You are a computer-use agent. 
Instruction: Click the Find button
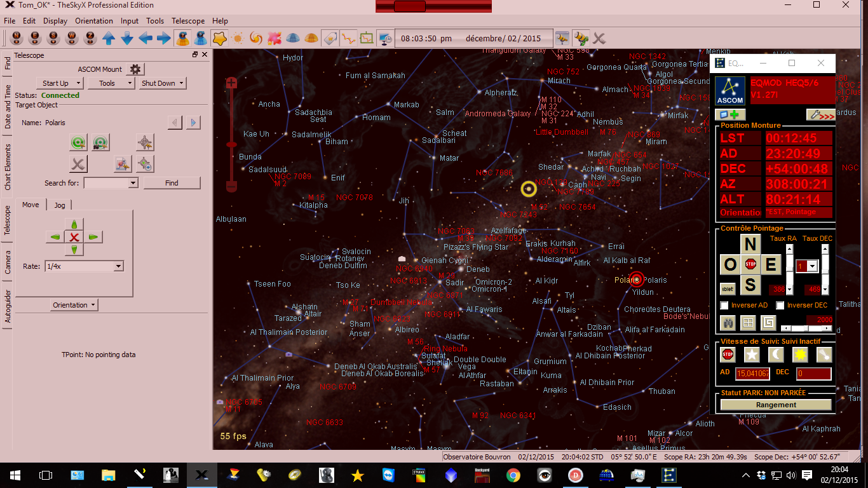click(x=172, y=183)
